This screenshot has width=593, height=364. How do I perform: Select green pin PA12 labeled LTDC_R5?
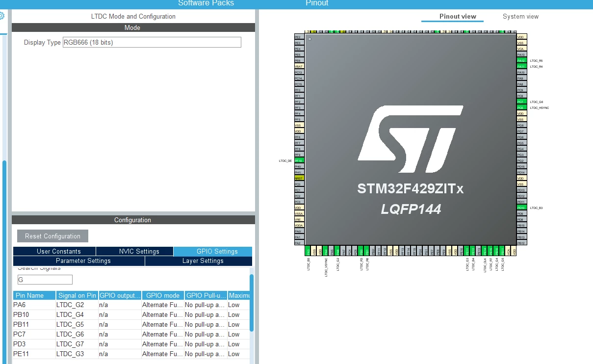coord(521,60)
